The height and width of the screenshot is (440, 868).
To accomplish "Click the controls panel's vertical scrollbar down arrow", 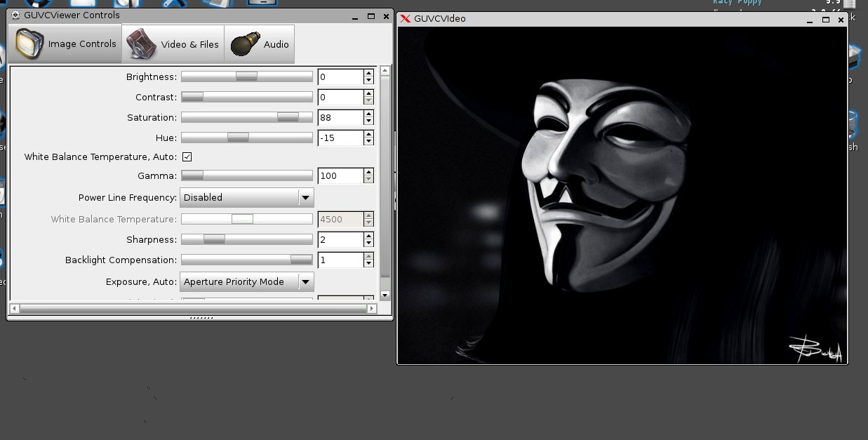I will tap(385, 295).
